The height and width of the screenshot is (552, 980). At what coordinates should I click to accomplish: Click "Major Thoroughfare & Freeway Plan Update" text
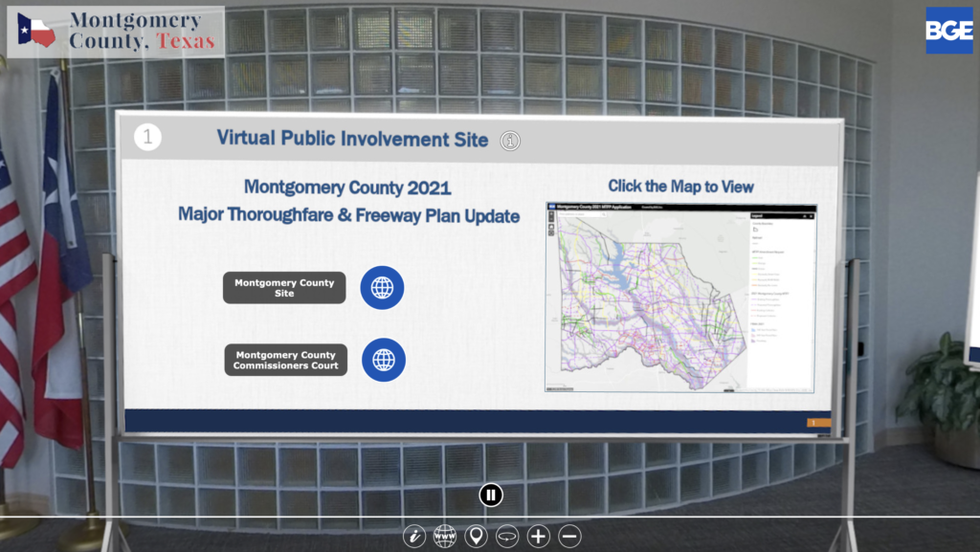pos(348,215)
